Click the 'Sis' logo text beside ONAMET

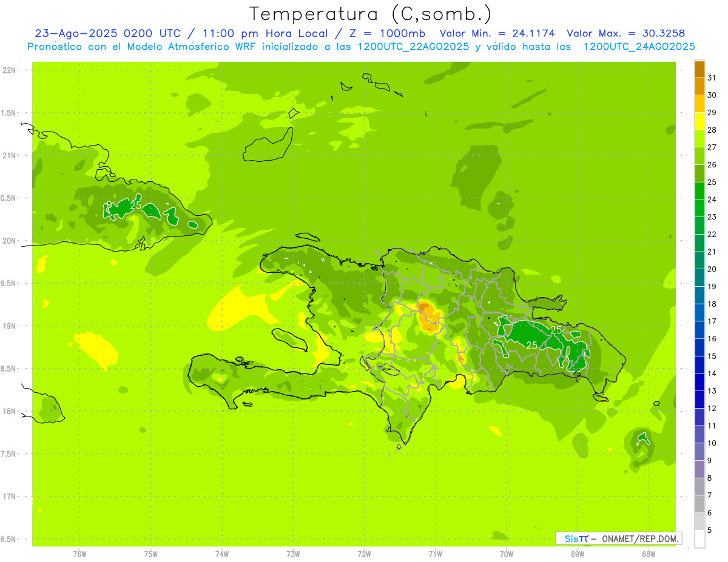[571, 538]
